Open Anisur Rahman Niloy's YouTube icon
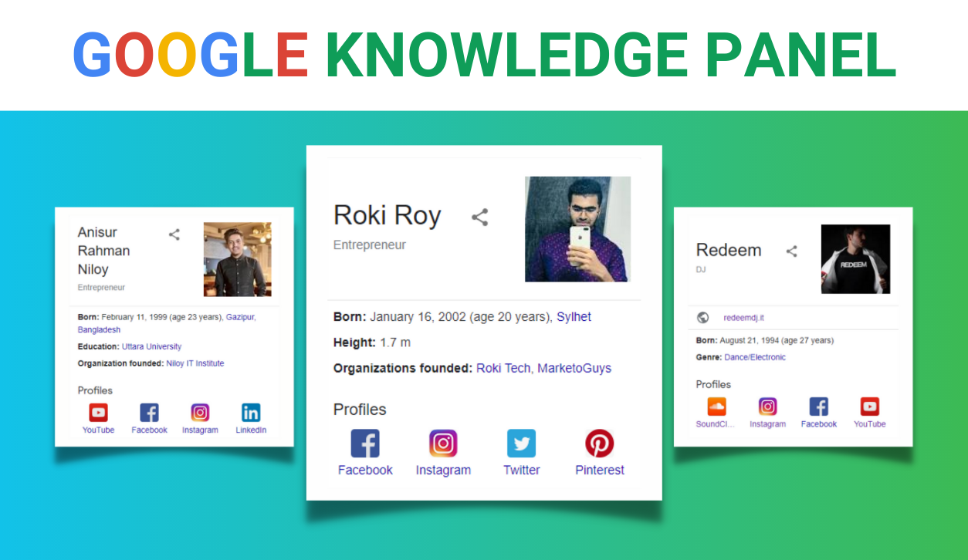The height and width of the screenshot is (560, 968). click(97, 412)
